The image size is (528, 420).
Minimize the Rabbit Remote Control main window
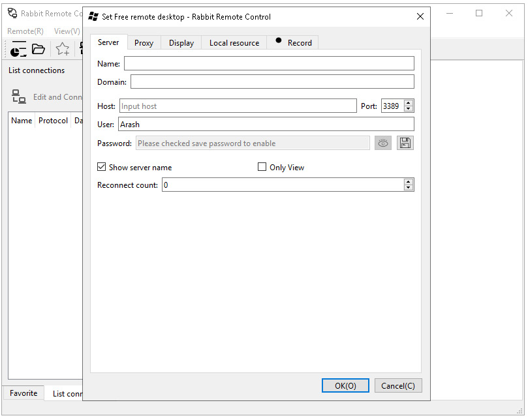pos(450,13)
